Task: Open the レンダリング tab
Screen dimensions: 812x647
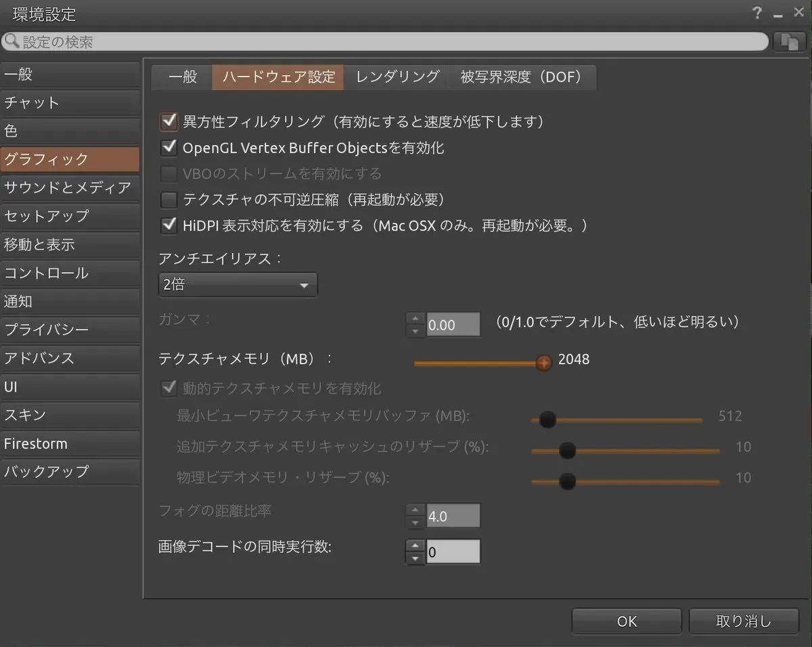Action: tap(398, 77)
